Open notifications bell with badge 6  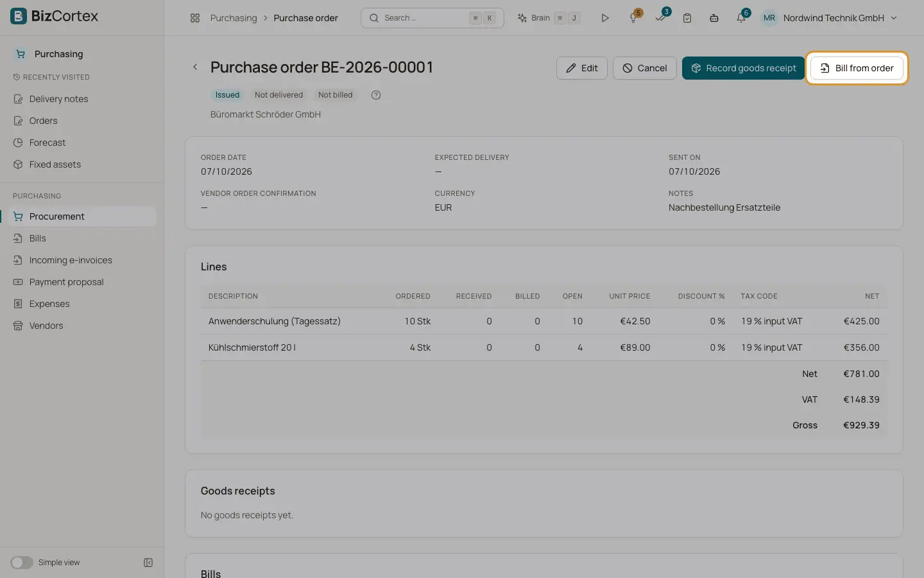click(x=741, y=18)
